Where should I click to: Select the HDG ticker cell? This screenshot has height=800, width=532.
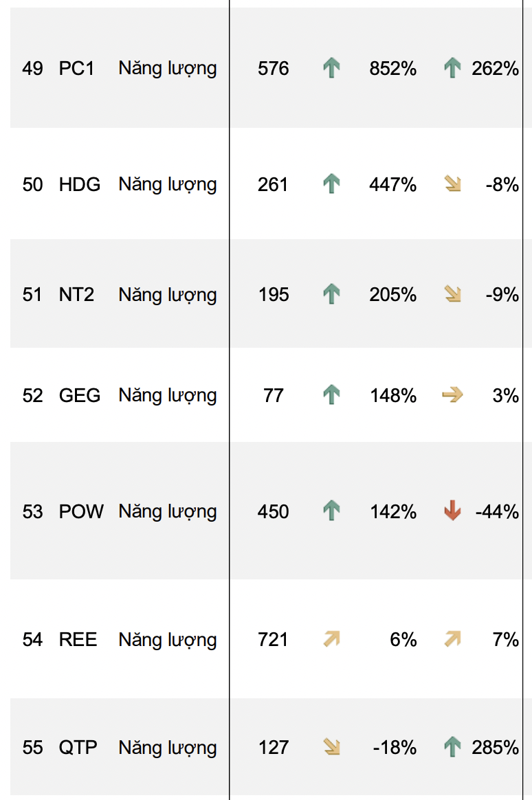pos(80,184)
